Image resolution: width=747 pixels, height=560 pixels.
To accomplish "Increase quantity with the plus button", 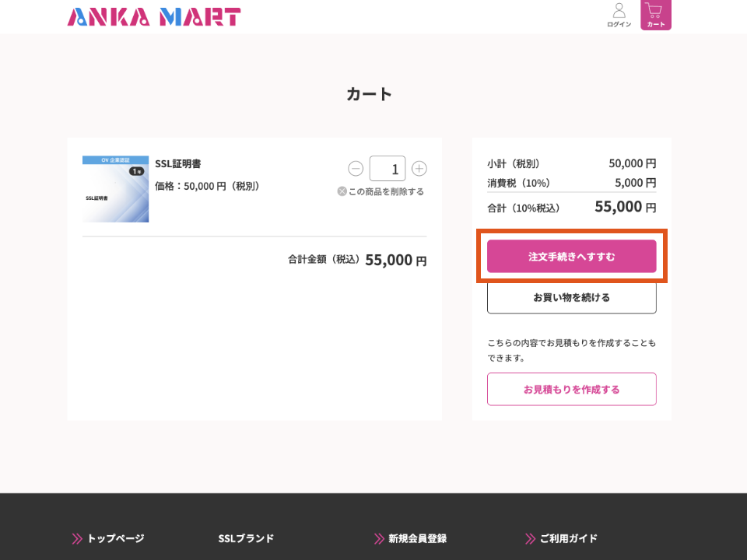I will pyautogui.click(x=419, y=169).
